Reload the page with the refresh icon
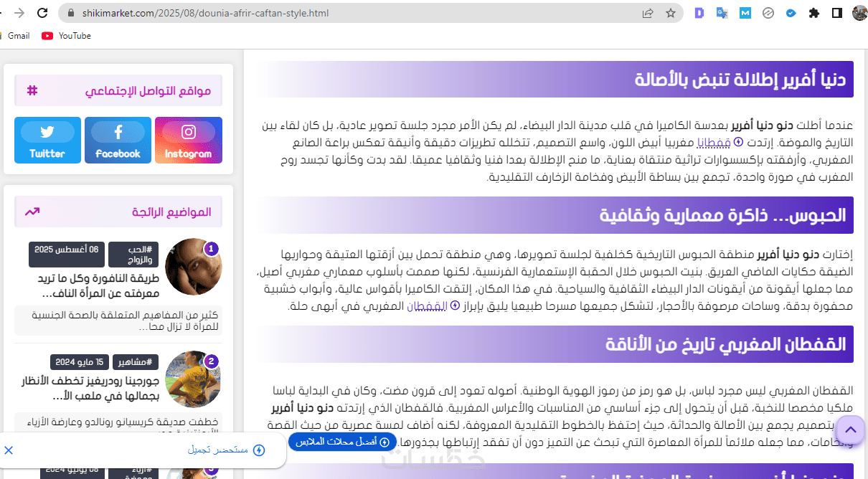Image resolution: width=868 pixels, height=479 pixels. click(42, 13)
